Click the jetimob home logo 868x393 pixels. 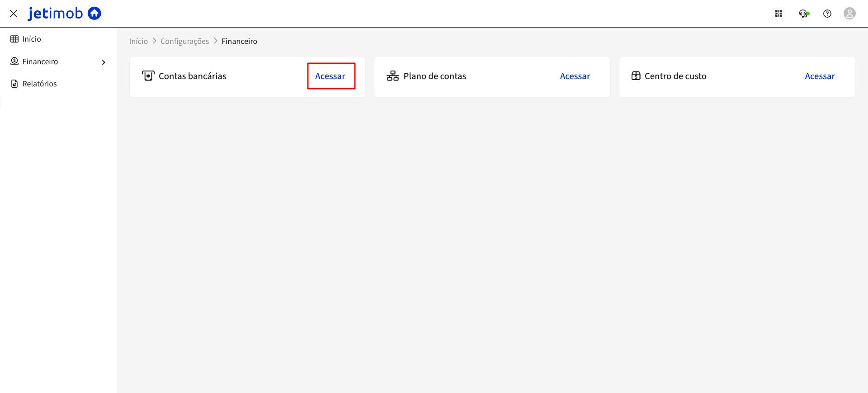[65, 14]
